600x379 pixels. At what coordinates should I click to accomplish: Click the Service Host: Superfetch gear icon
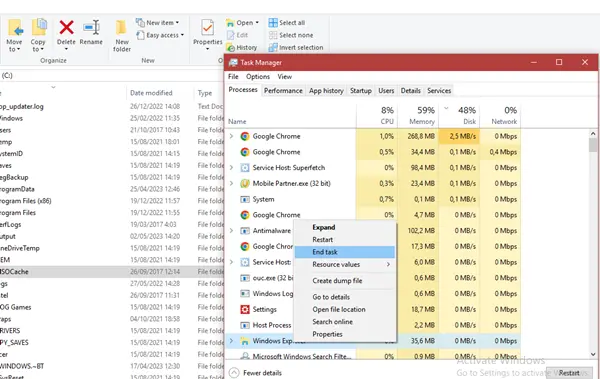245,168
